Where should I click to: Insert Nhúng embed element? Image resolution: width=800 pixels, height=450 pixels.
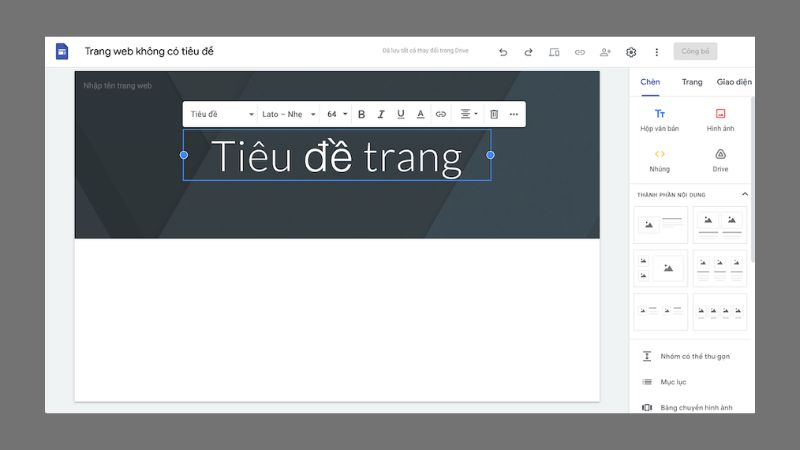[x=660, y=160]
